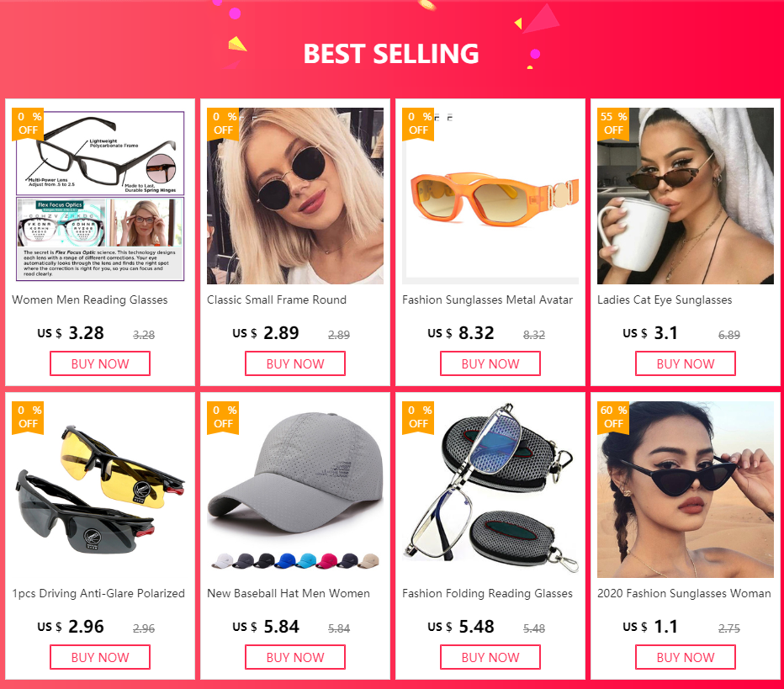Click BUY NOW for Women Men Reading Glasses
This screenshot has height=689, width=784.
[x=100, y=363]
